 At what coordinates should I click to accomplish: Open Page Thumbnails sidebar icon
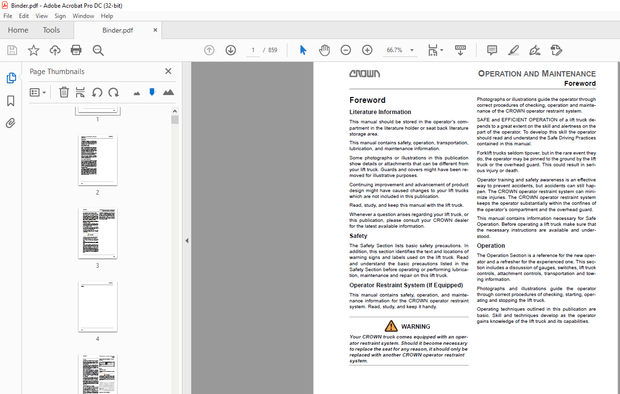point(11,78)
